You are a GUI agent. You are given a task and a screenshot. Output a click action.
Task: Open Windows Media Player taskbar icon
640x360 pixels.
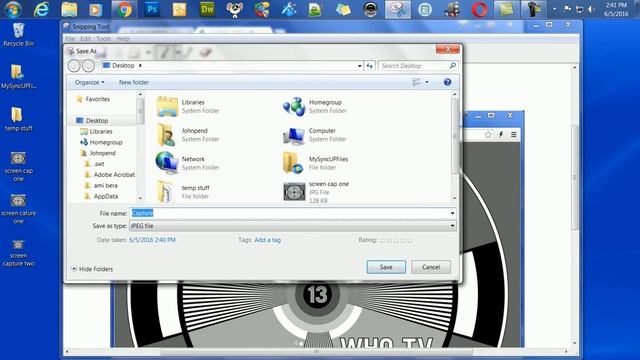tap(95, 9)
